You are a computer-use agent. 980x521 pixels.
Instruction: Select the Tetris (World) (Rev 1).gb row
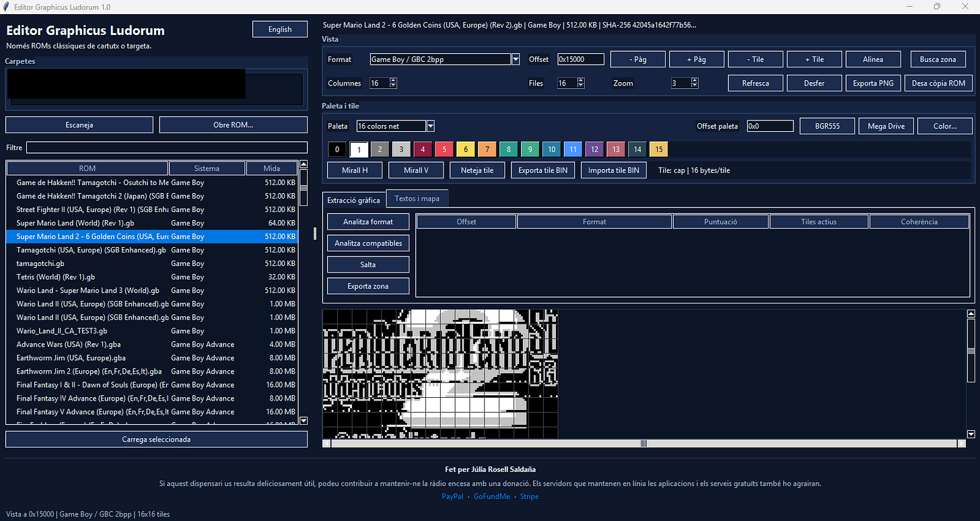(151, 277)
